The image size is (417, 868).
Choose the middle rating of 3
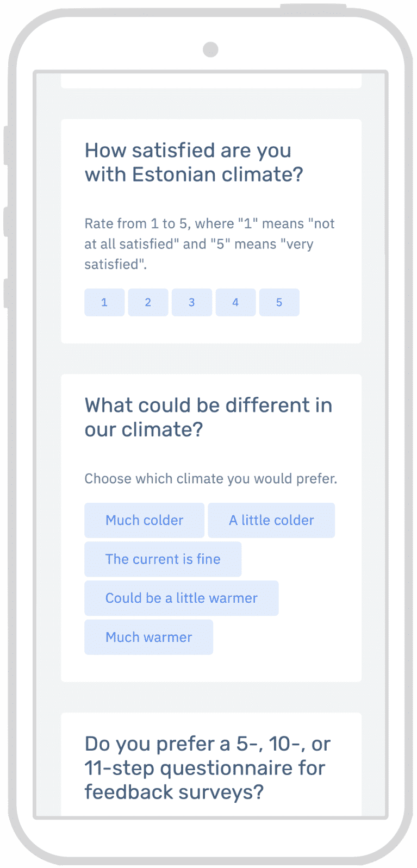[x=191, y=302]
